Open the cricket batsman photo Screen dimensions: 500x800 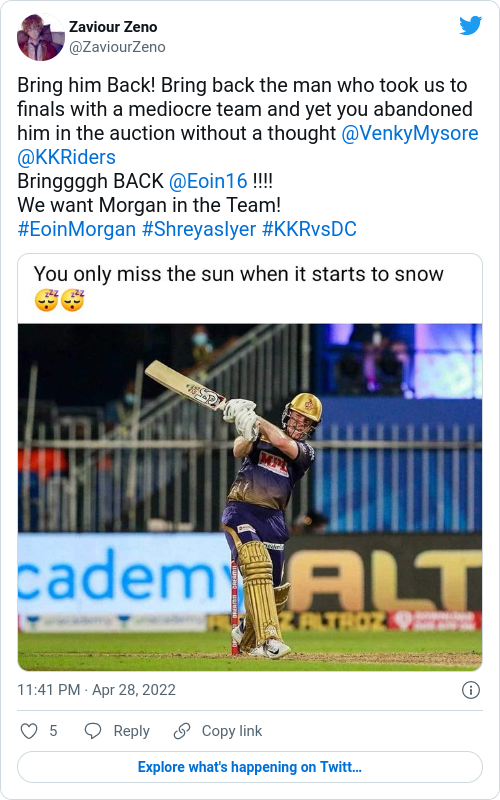point(250,497)
